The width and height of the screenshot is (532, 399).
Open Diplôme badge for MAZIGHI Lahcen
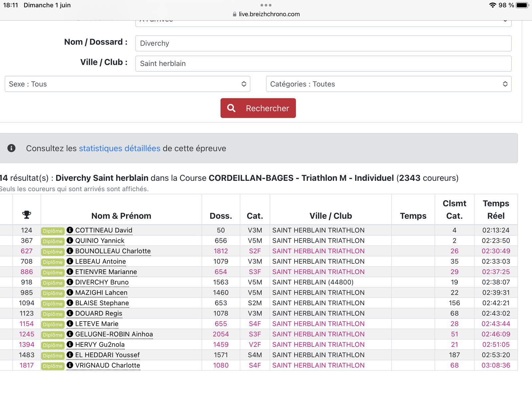pos(53,293)
